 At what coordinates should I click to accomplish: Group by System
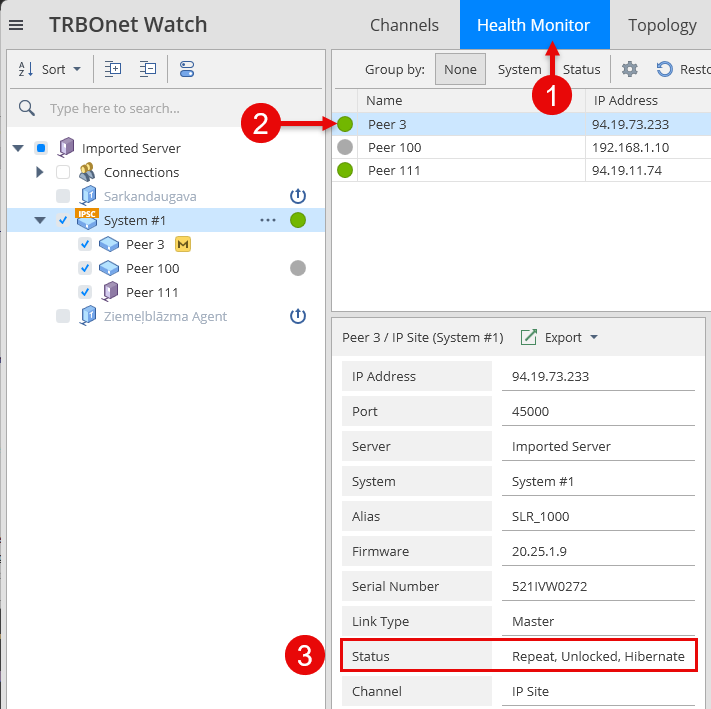click(520, 69)
